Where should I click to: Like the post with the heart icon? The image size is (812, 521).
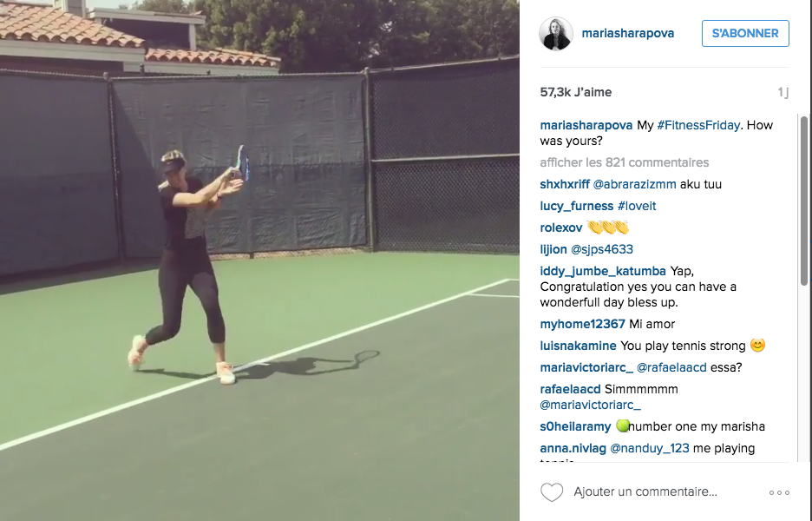pyautogui.click(x=552, y=492)
